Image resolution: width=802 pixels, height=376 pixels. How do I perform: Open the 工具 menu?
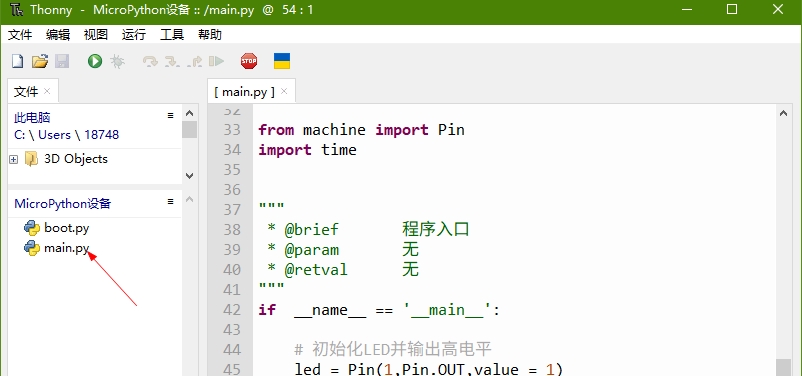coord(172,35)
